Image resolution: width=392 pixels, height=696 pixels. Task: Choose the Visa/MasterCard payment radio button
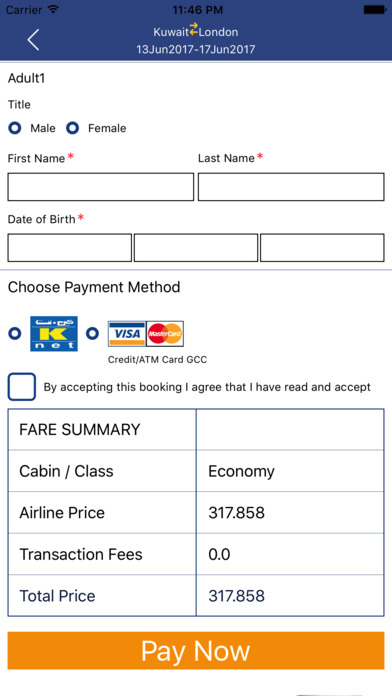pyautogui.click(x=92, y=333)
